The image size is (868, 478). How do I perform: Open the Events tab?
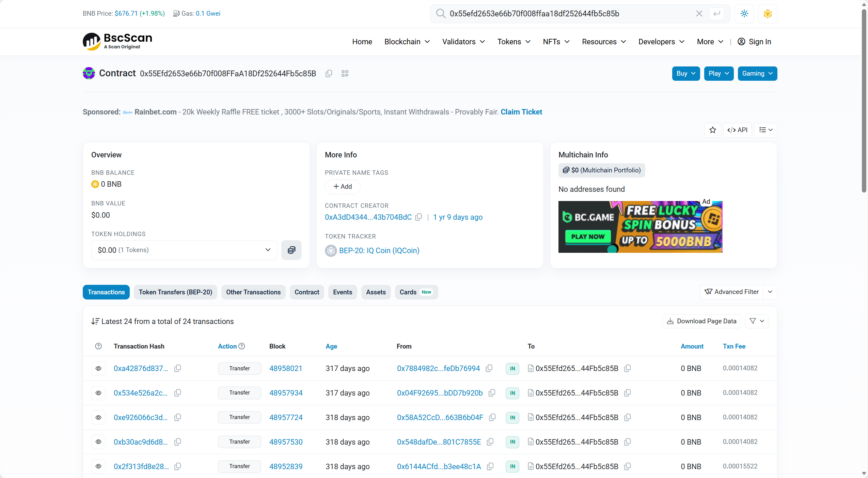pos(342,292)
